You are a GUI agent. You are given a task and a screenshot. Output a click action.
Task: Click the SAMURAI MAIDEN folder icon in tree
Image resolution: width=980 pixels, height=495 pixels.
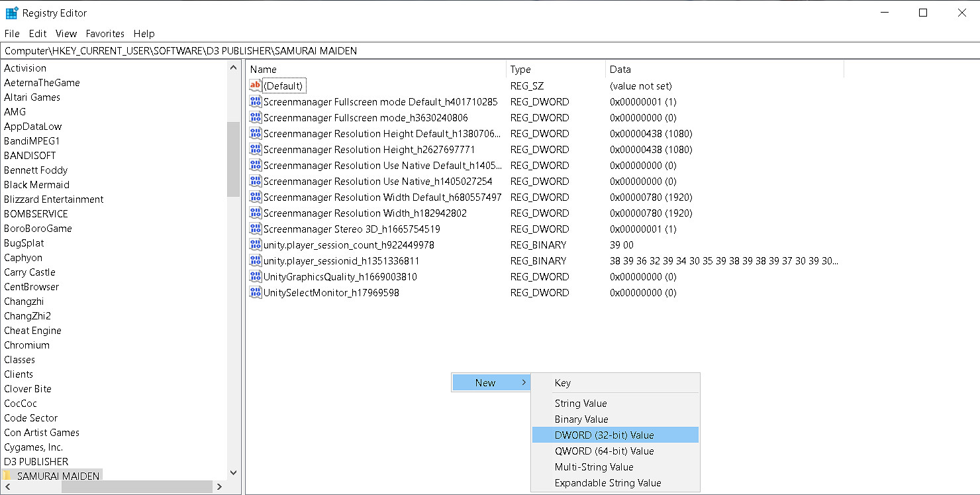tap(8, 476)
